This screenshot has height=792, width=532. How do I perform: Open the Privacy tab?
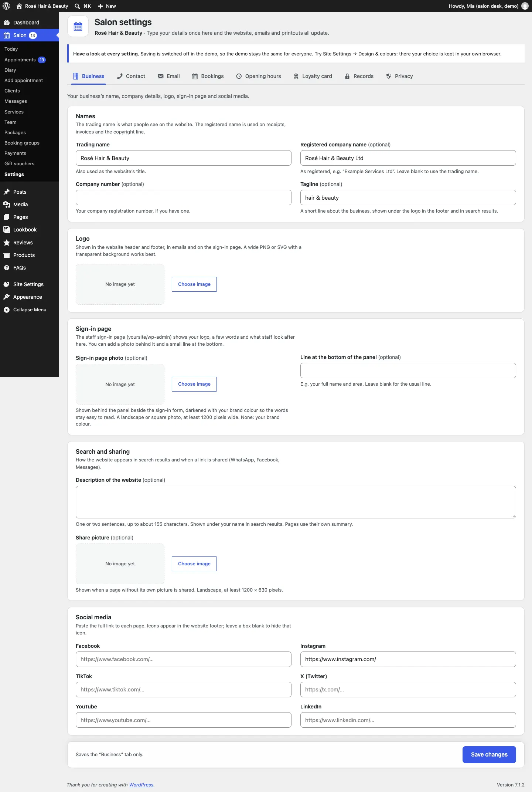pos(399,76)
